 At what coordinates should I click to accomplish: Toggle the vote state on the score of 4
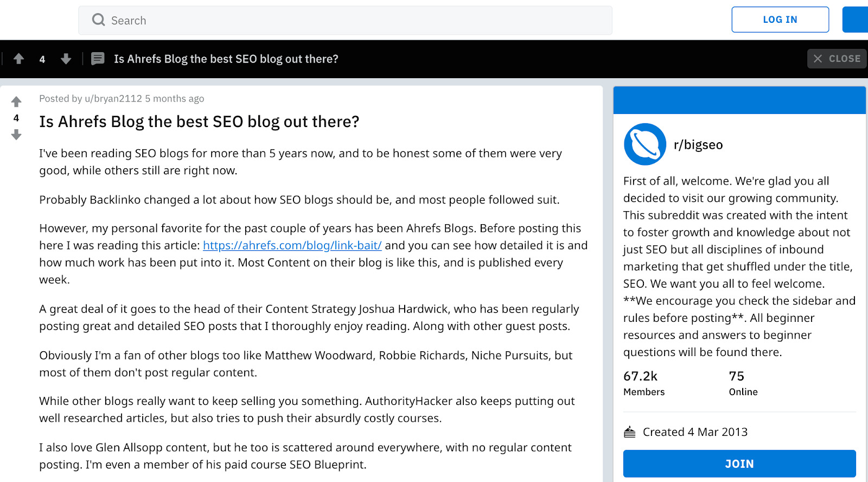16,118
